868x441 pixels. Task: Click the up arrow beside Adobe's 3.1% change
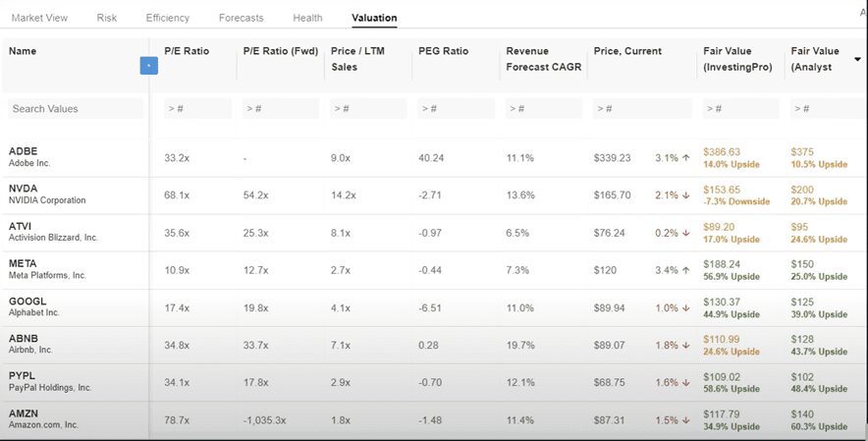pyautogui.click(x=685, y=157)
